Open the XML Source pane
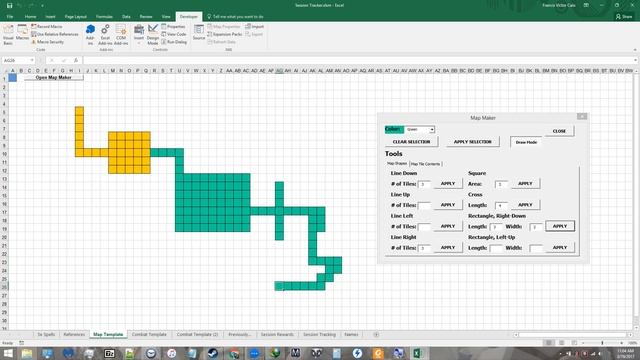 tap(199, 33)
